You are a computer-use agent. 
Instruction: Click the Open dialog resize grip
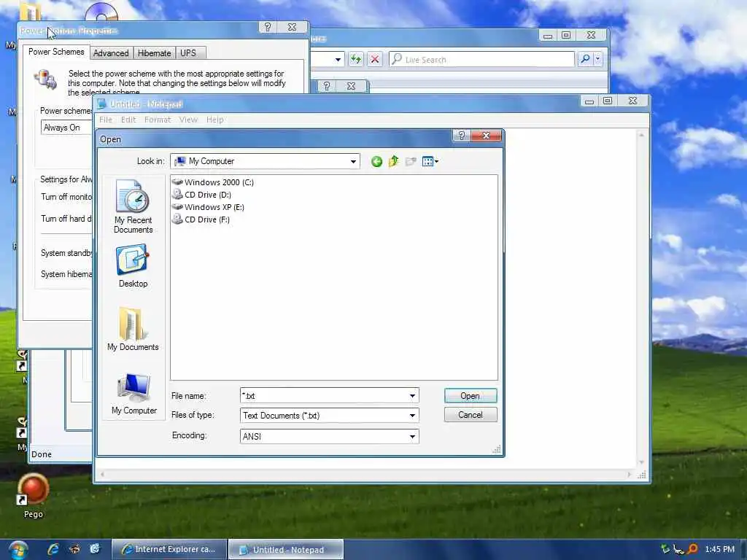click(x=497, y=449)
